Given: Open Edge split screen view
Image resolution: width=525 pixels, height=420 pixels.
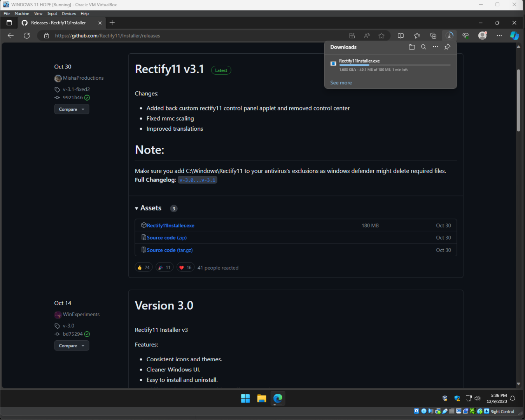Looking at the screenshot, I should pos(401,35).
